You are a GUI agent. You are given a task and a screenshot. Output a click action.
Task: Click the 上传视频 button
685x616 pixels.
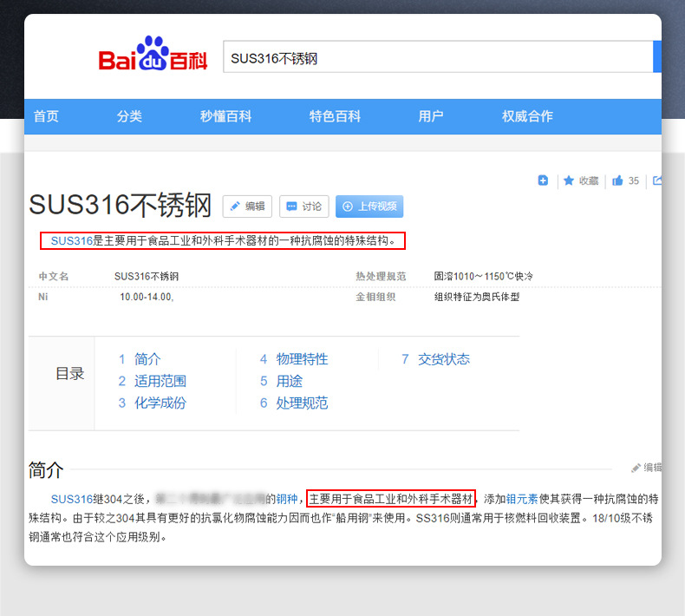pos(369,206)
